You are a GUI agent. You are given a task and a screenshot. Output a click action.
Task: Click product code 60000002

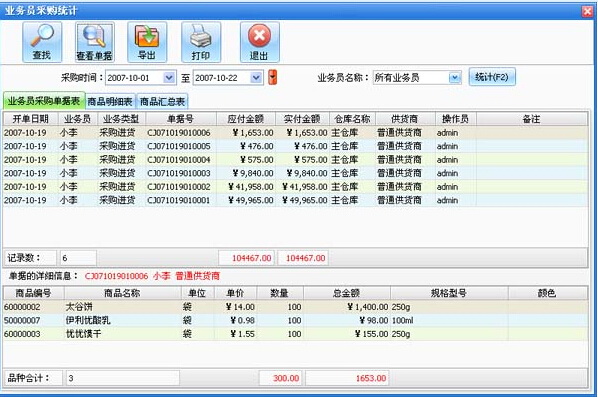pos(22,307)
